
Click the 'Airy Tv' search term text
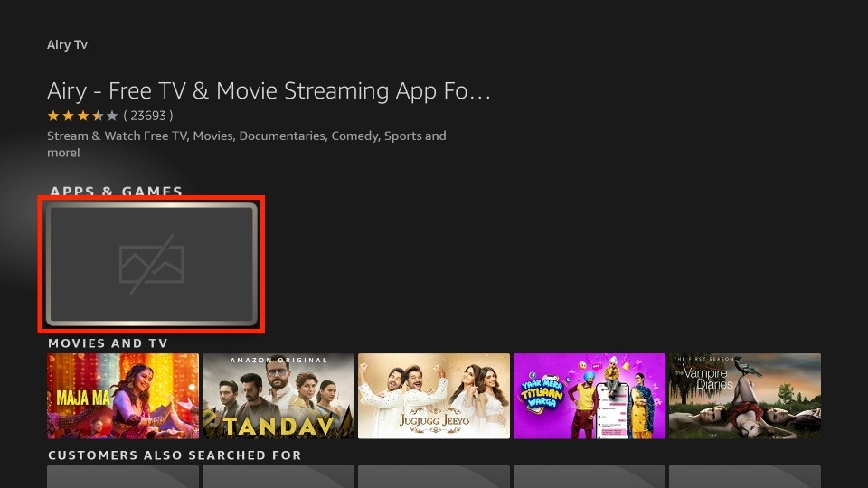pyautogui.click(x=67, y=45)
